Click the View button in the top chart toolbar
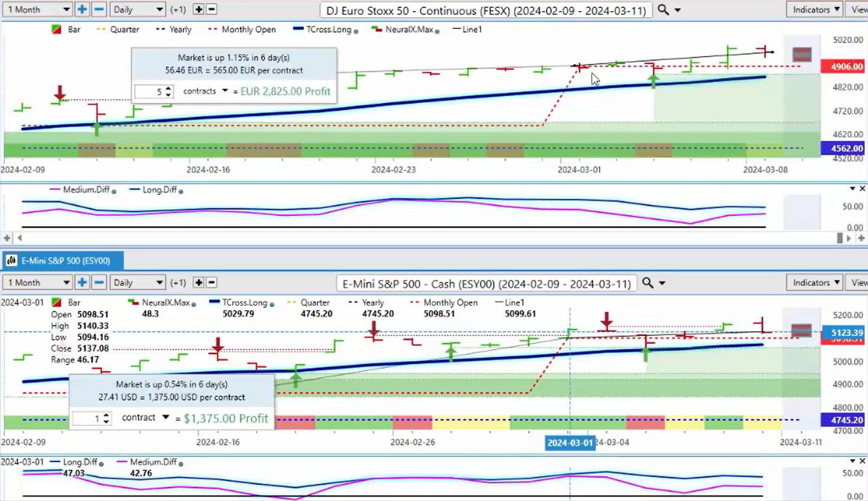The width and height of the screenshot is (868, 501). coord(858,10)
